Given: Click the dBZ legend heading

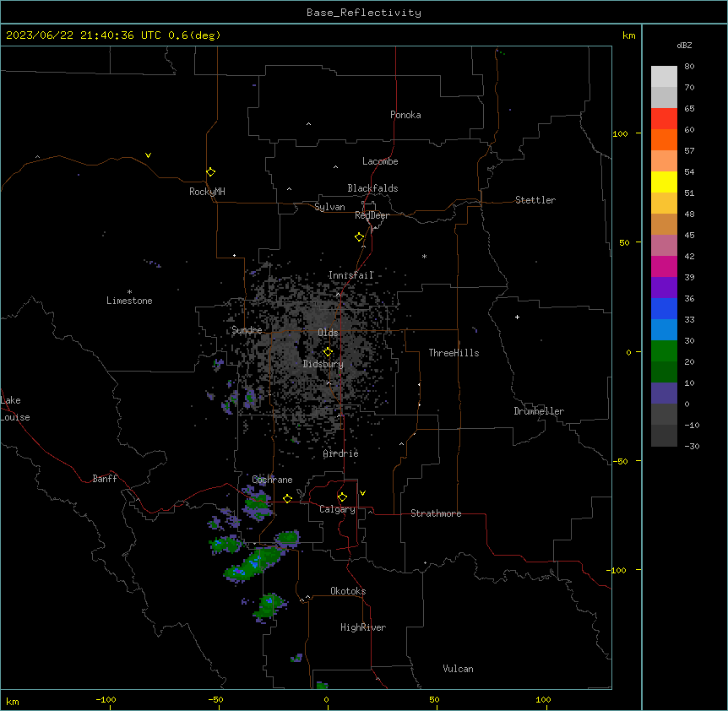Looking at the screenshot, I should point(684,45).
